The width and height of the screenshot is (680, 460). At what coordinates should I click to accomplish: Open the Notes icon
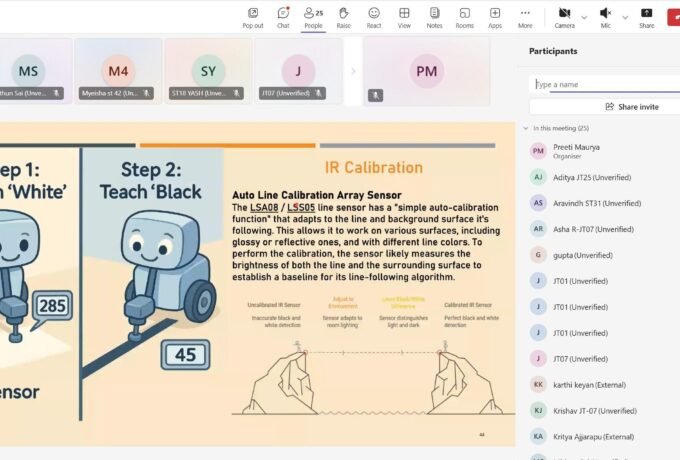click(434, 16)
